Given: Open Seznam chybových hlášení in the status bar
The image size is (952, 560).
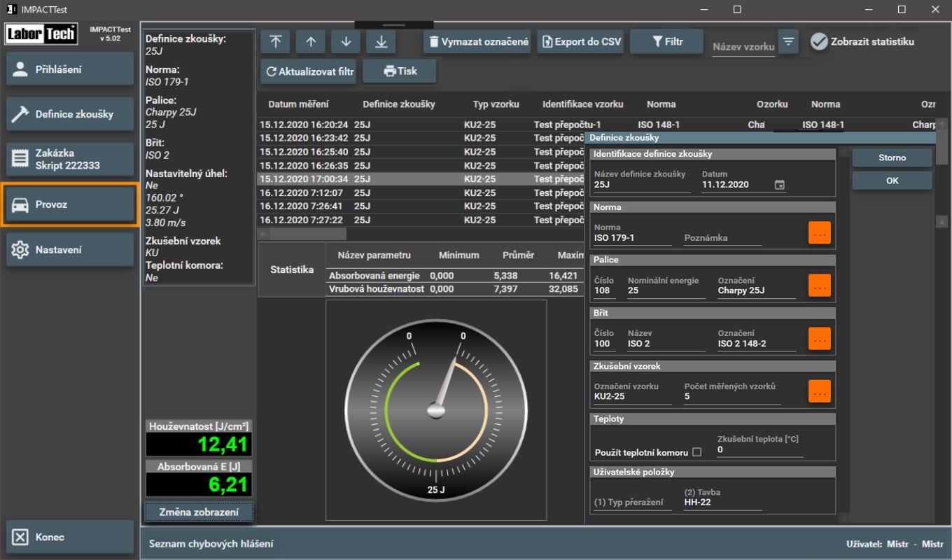Looking at the screenshot, I should coord(211,544).
